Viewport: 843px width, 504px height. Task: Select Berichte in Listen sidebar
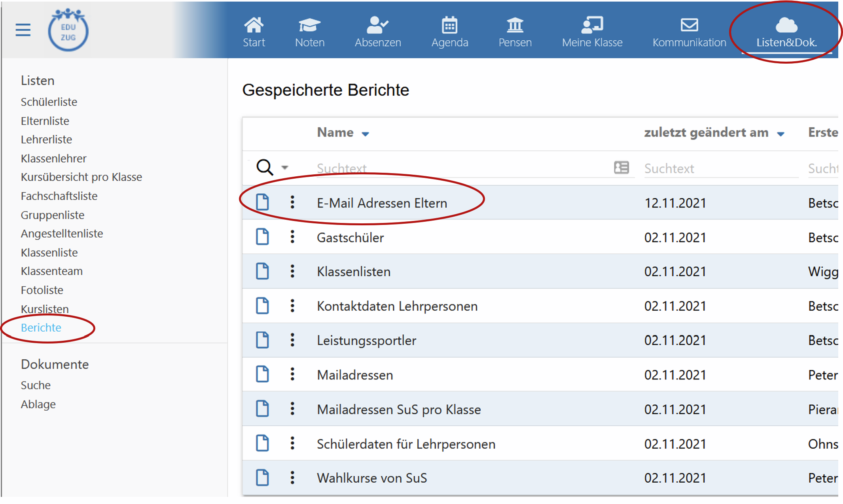click(41, 328)
